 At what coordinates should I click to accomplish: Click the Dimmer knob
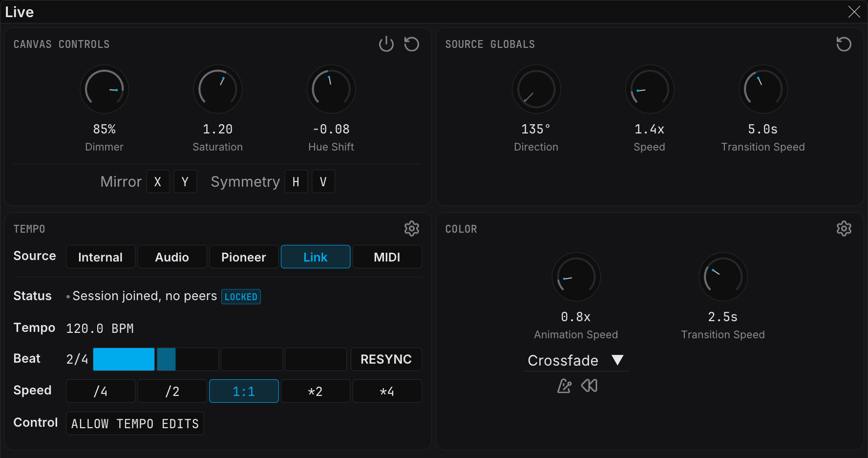pos(105,89)
